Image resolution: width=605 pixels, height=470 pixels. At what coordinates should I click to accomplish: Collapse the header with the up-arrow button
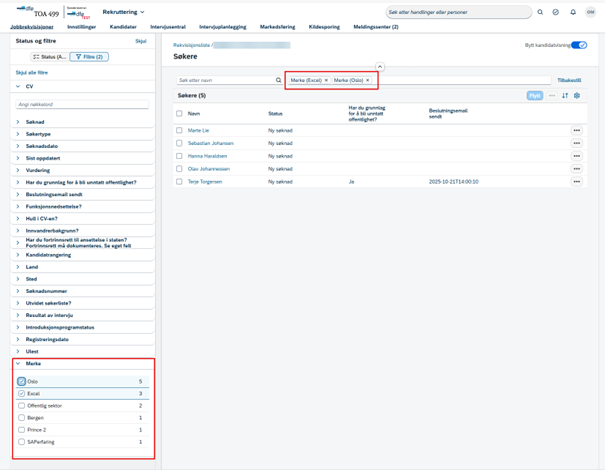(x=380, y=67)
